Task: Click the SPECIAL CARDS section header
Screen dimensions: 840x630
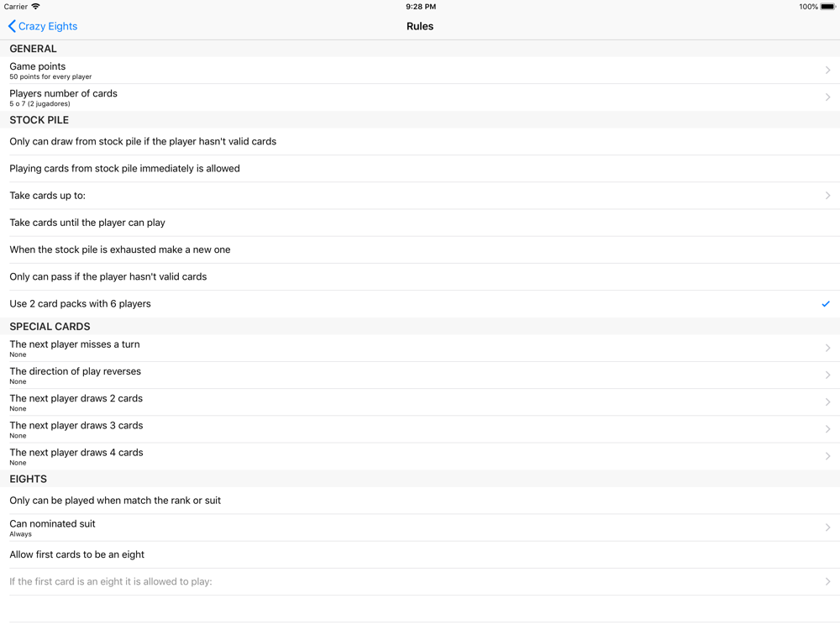Action: [x=50, y=327]
